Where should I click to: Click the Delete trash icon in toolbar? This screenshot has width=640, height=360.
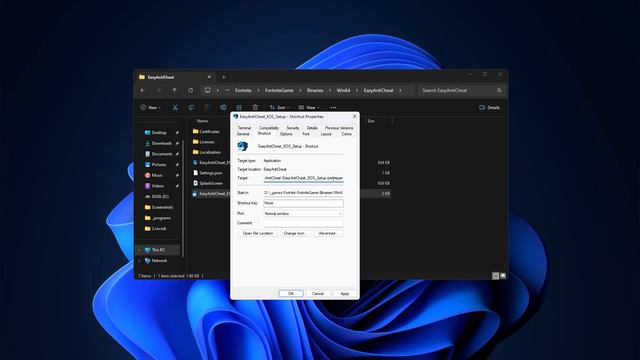tap(255, 108)
